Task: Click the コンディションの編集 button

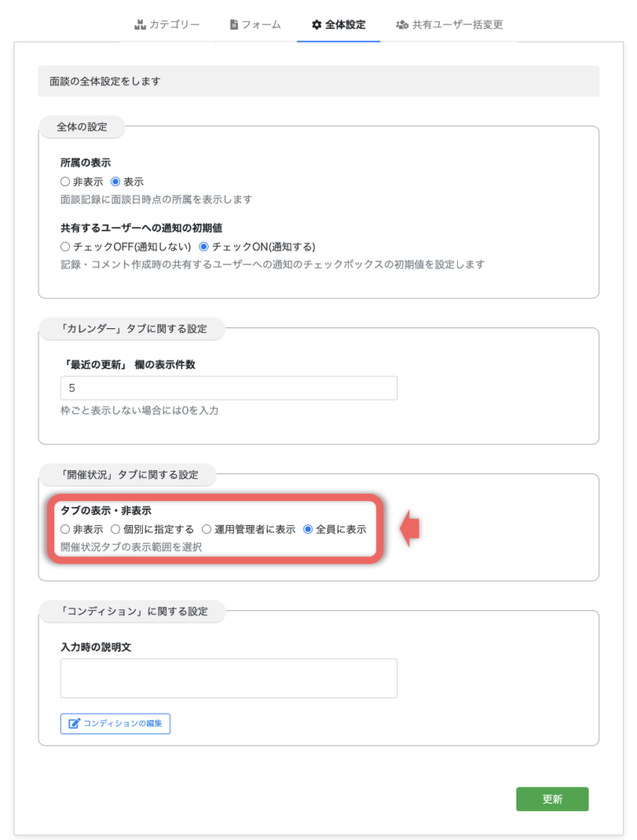Action: [116, 724]
